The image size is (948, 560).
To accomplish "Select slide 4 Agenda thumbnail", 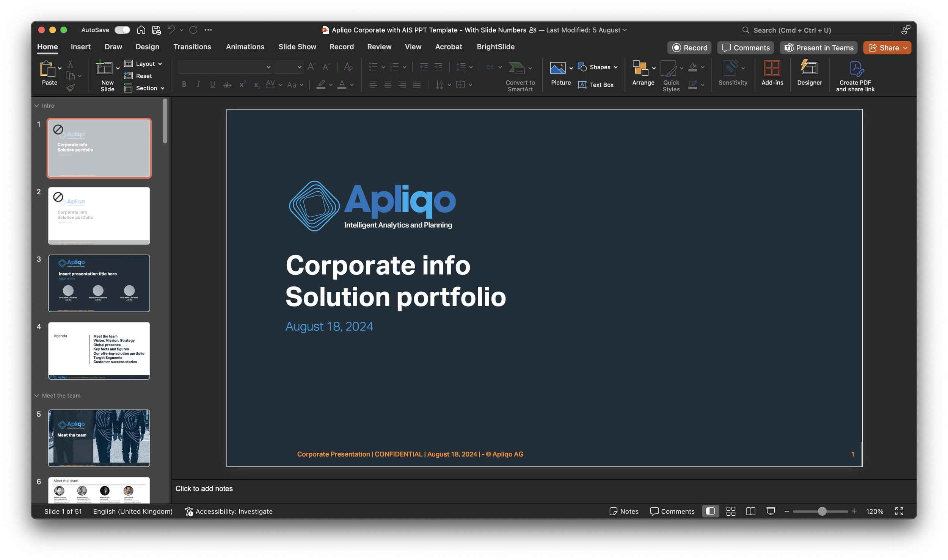I will pyautogui.click(x=99, y=350).
